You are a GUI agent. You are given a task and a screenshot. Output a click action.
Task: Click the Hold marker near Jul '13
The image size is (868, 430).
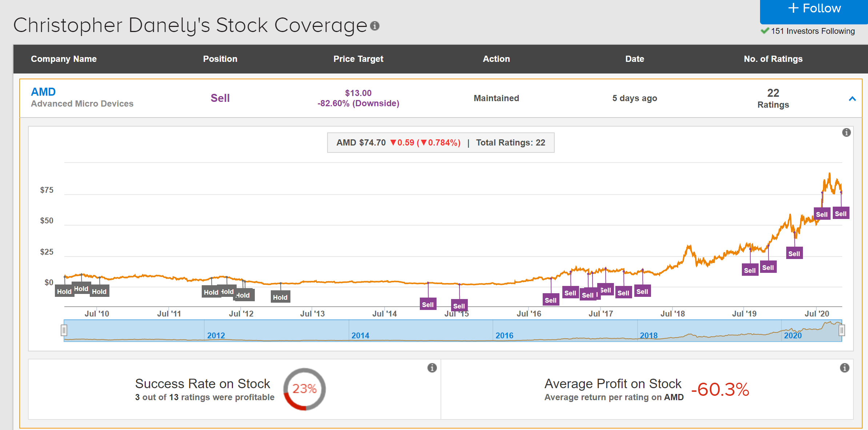(x=280, y=297)
